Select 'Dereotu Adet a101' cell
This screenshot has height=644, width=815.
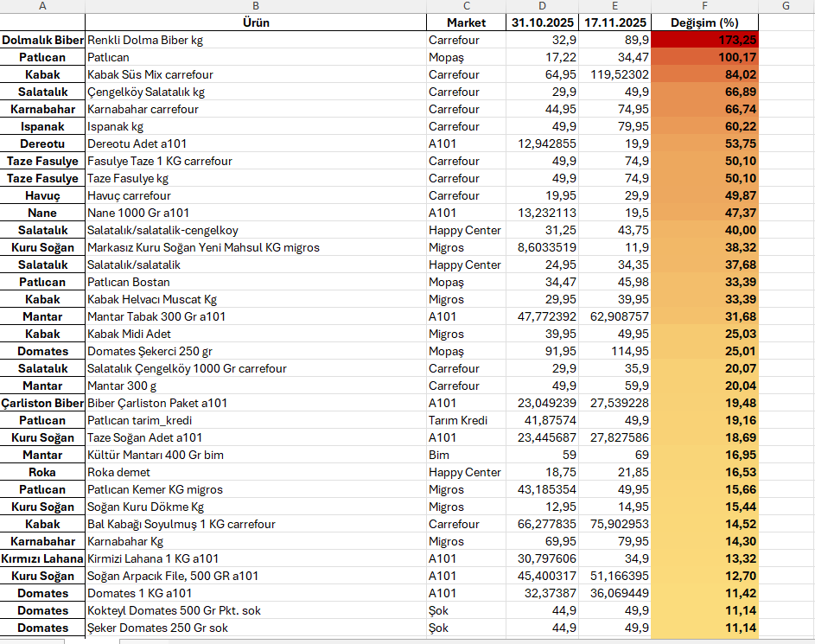click(256, 143)
